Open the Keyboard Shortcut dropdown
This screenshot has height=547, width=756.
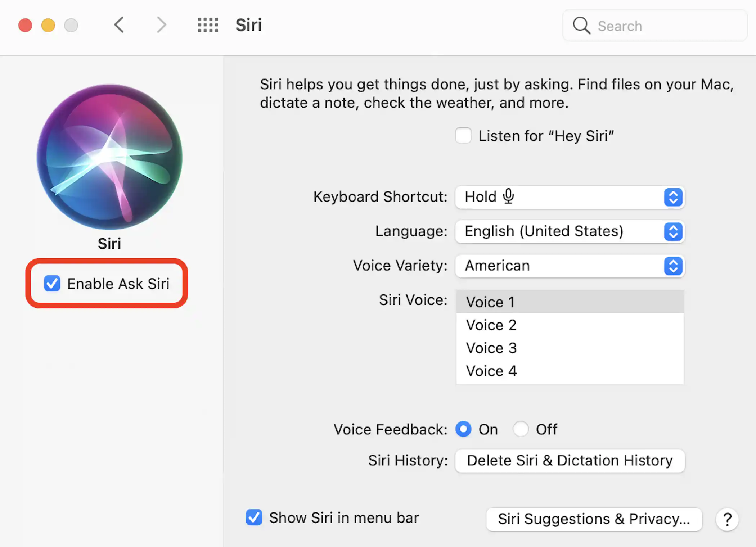pos(570,197)
